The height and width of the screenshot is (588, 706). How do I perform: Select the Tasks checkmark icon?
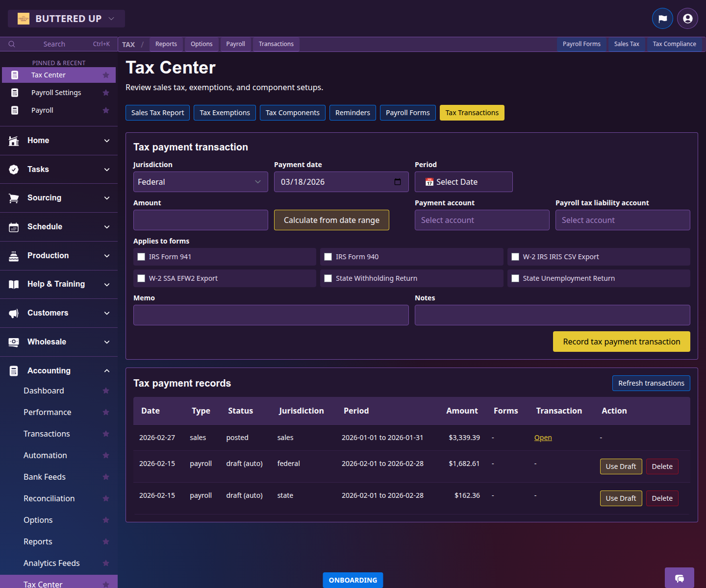(13, 169)
